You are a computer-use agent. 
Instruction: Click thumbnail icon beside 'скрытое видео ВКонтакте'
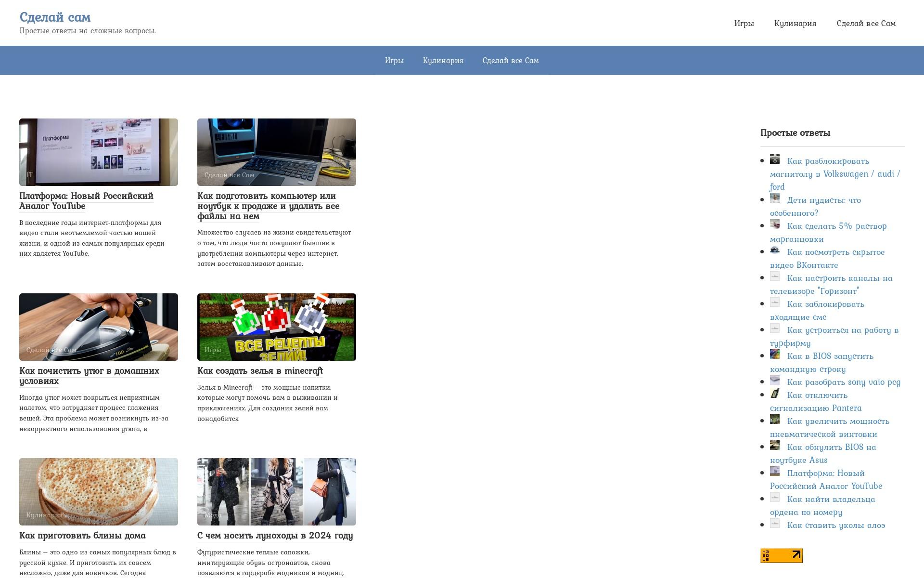pyautogui.click(x=774, y=250)
